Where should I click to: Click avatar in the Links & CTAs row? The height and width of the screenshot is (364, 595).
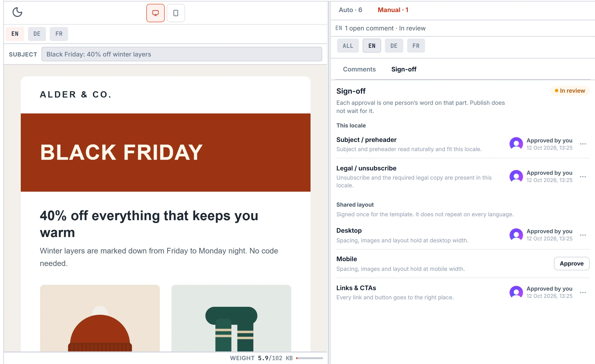click(x=516, y=293)
